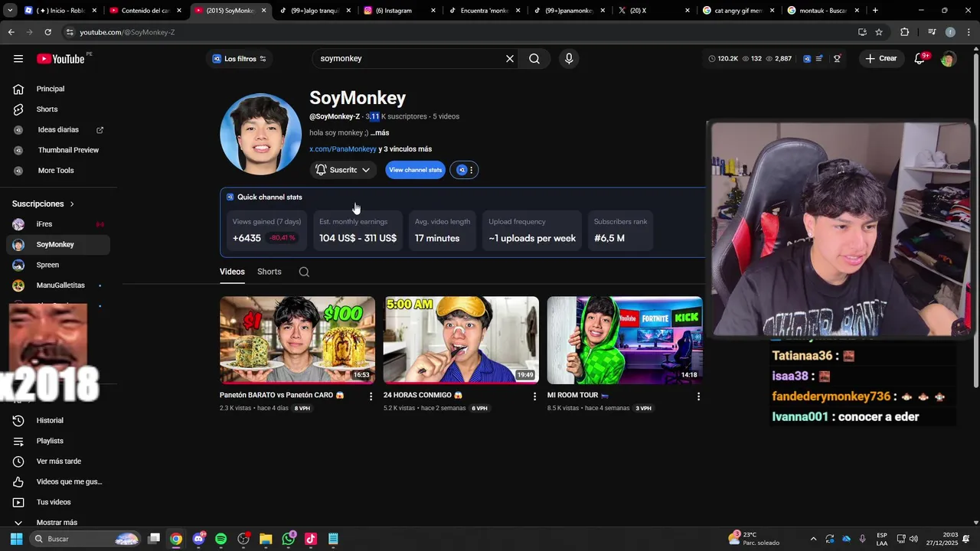
Task: Expand the Suscripciones section
Action: (x=43, y=204)
